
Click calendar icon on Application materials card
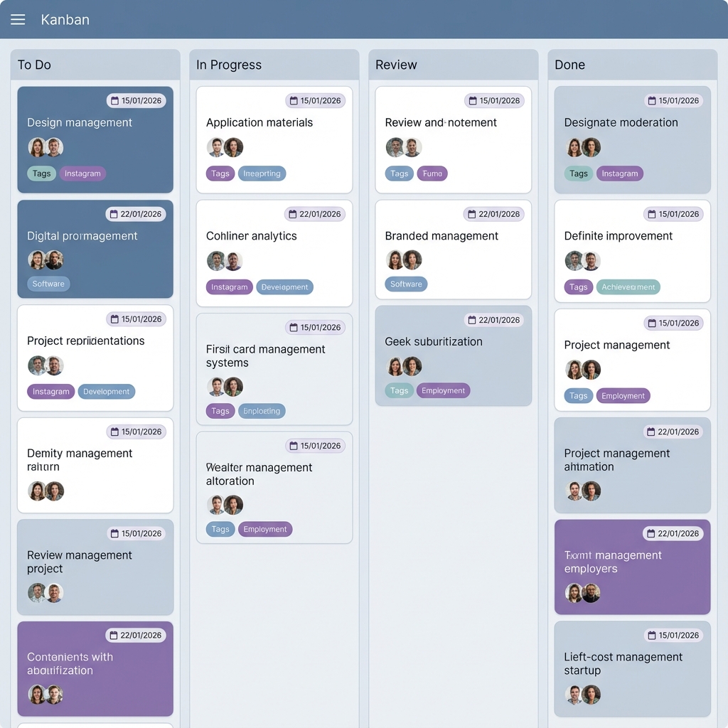(294, 101)
